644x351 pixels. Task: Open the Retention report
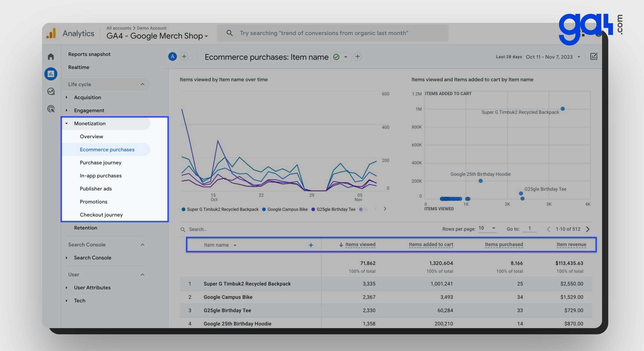(86, 228)
